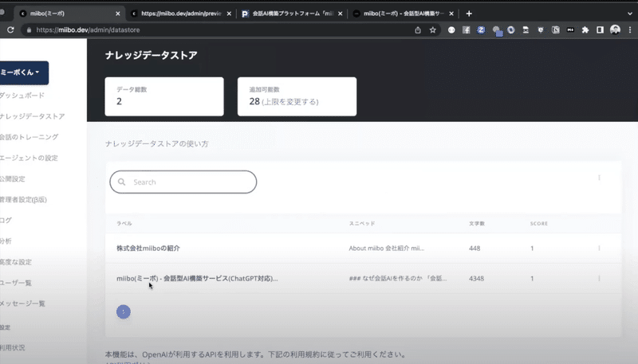638x364 pixels.
Task: Open 高度な設定 in sidebar
Action: tap(15, 262)
